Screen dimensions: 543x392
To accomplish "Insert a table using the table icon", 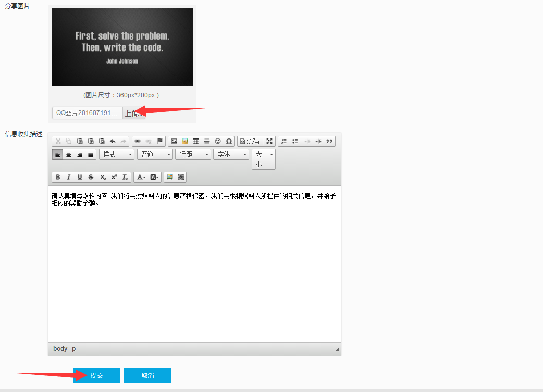I will 196,141.
